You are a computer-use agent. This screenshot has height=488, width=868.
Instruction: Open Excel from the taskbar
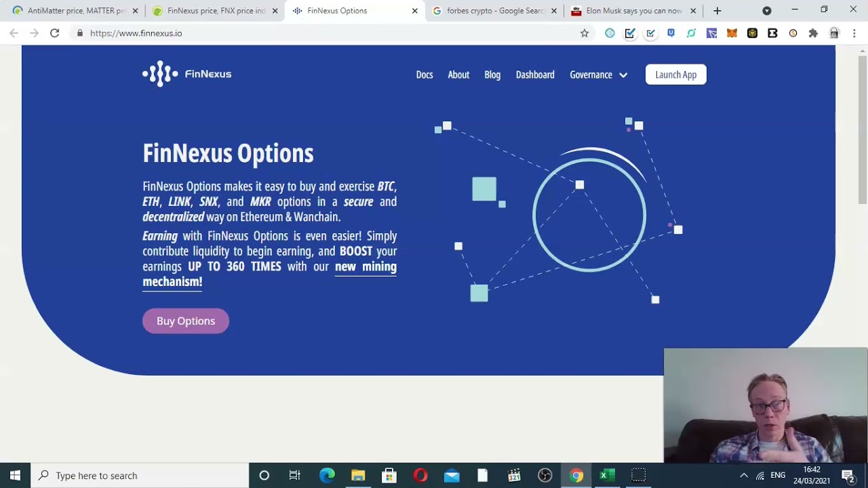point(607,475)
